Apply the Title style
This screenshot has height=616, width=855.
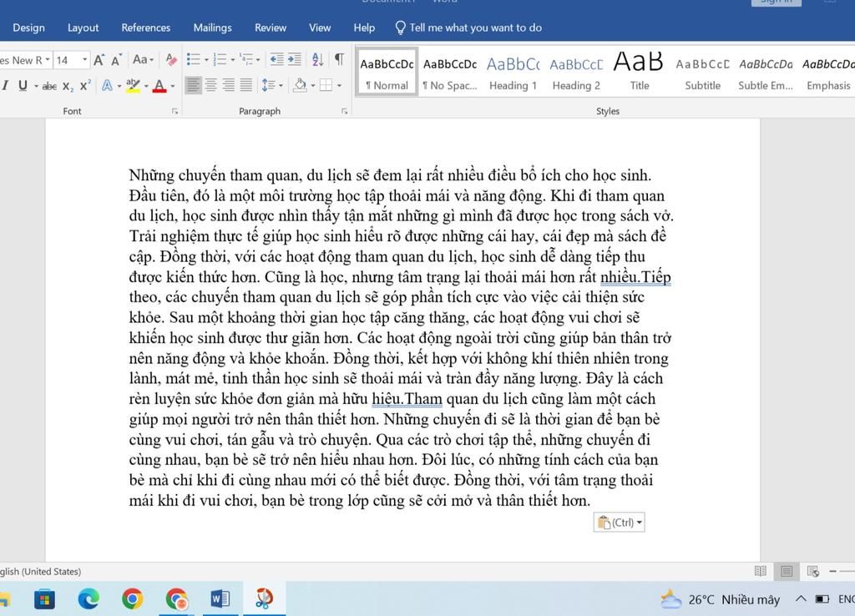point(639,73)
